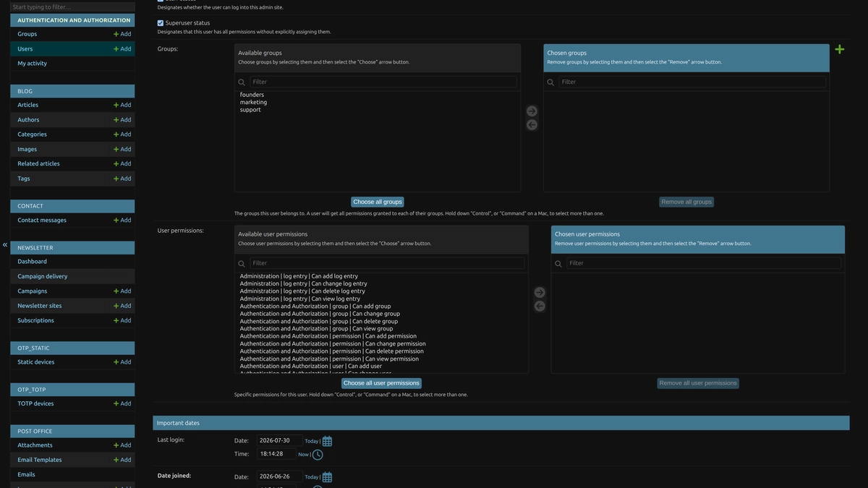Click the Last login date input
Viewport: 868px width, 488px height.
click(279, 440)
